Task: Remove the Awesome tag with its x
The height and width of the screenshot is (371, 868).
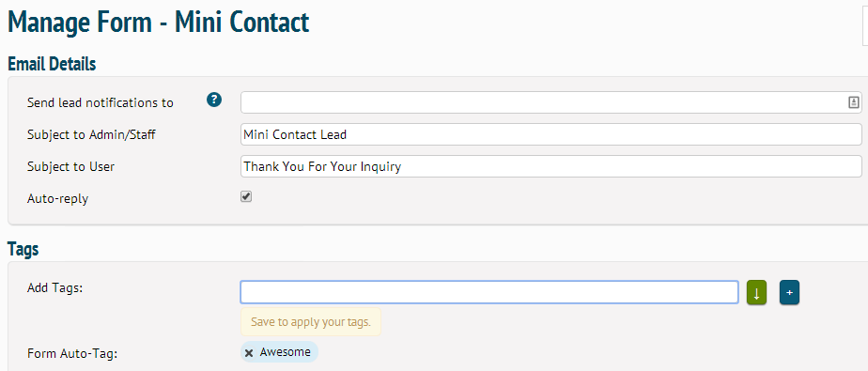Action: click(249, 353)
